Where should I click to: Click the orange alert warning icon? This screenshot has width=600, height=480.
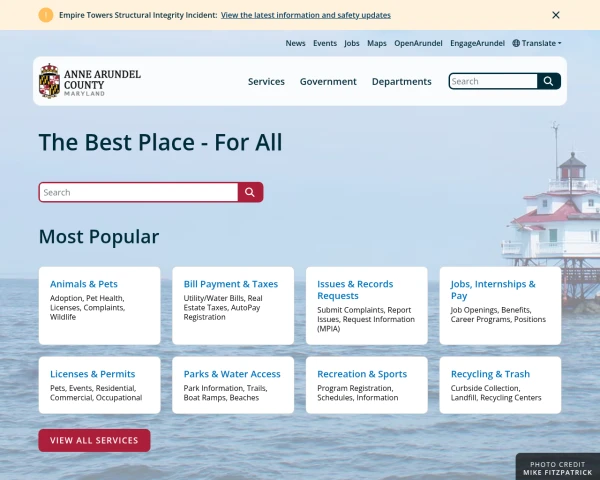(46, 15)
